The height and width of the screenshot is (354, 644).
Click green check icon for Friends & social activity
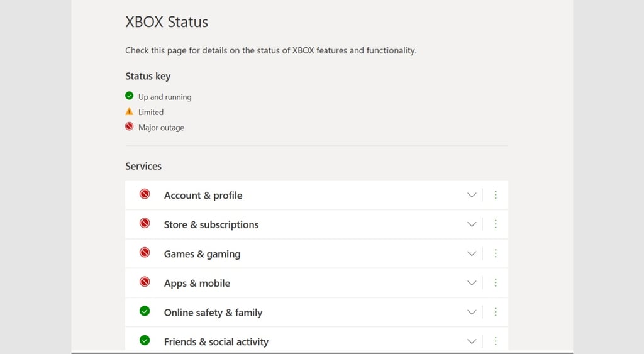click(x=145, y=340)
